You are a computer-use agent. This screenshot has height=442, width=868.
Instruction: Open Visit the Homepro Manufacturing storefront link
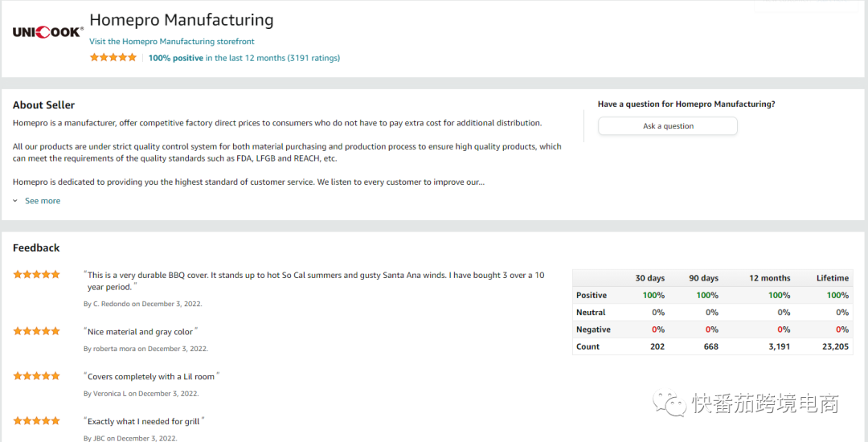172,41
